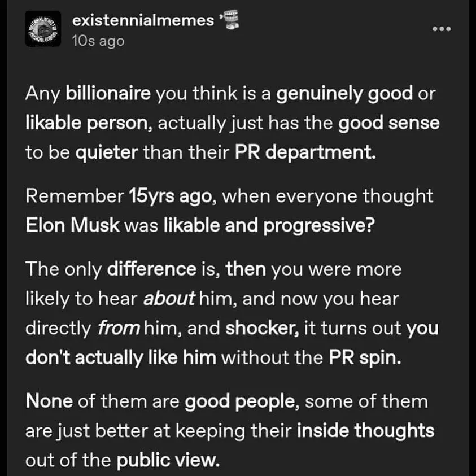This screenshot has height=476, width=476.
Task: Click the bold phrase "good sense"
Action: point(388,123)
